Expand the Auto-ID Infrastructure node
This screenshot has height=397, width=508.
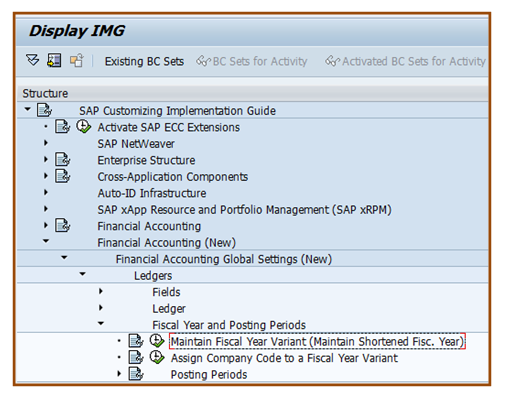46,192
